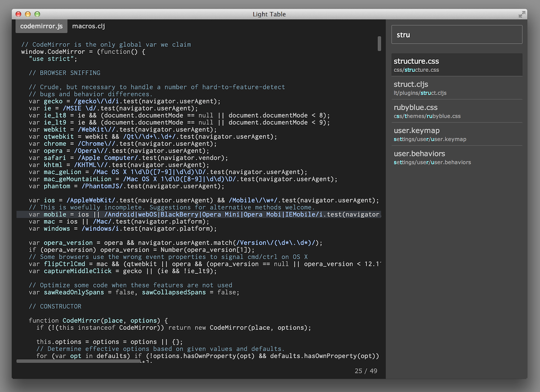Open the user.keymap settings file
Image resolution: width=540 pixels, height=392 pixels.
click(414, 130)
